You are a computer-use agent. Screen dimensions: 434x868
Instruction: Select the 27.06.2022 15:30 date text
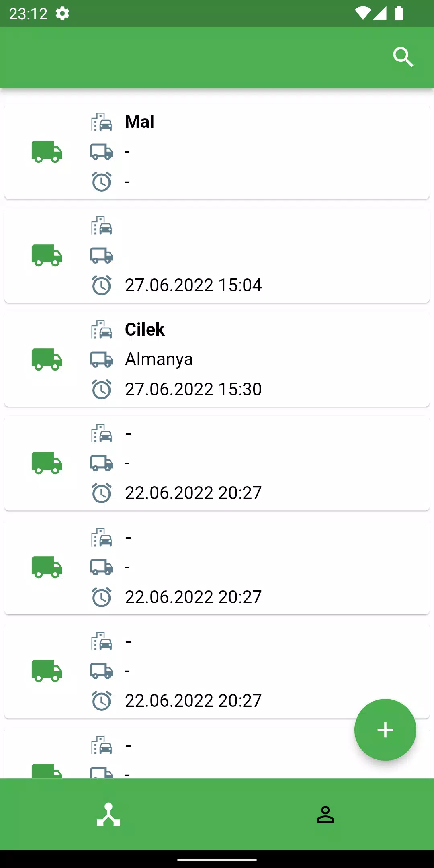[x=193, y=389]
